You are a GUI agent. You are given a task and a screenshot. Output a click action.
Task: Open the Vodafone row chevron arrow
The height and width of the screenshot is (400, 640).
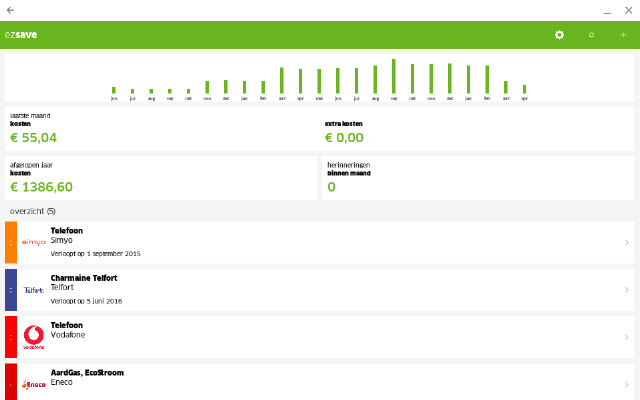[x=626, y=337]
